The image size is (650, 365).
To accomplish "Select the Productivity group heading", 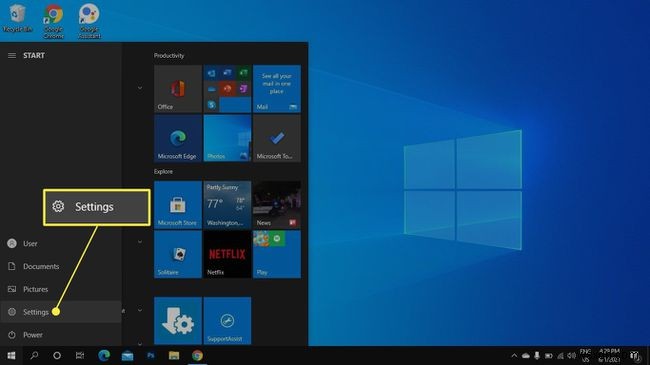I will coord(169,56).
